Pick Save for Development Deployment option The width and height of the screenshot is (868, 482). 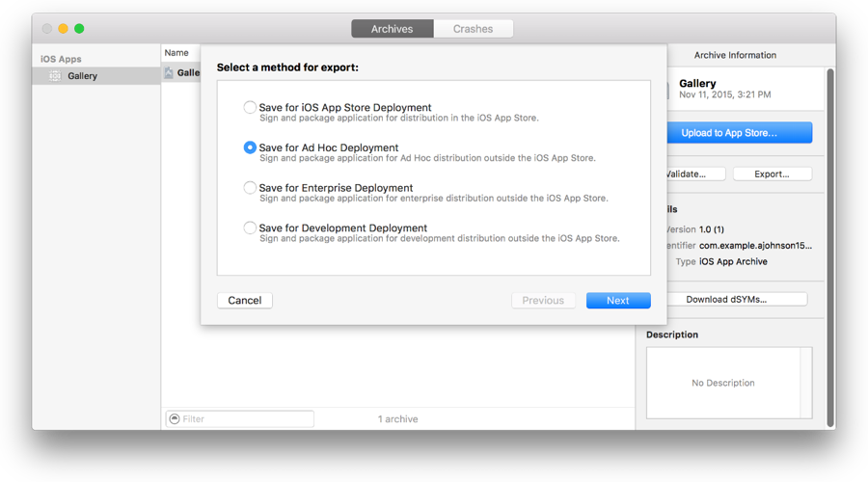pyautogui.click(x=251, y=228)
